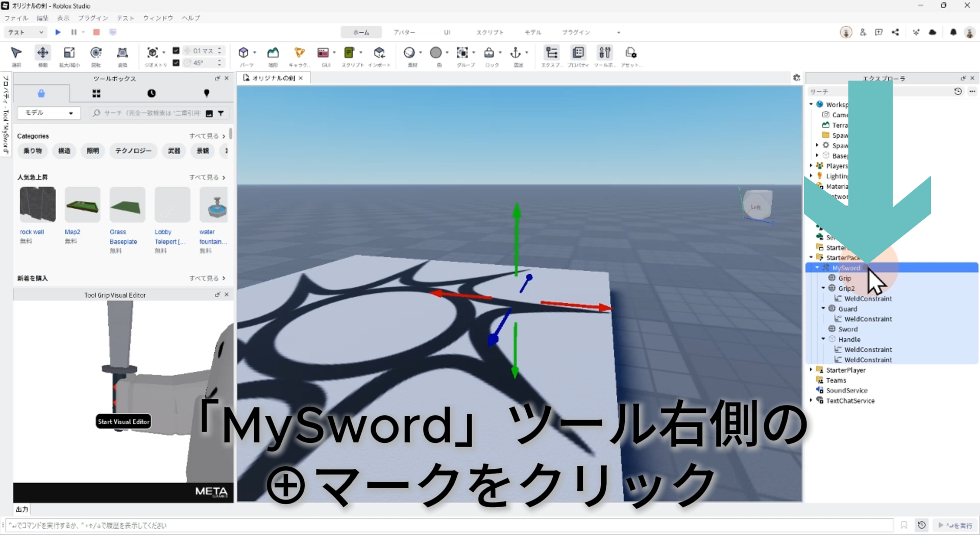Expand the StarterPlayer tree node

pos(811,370)
